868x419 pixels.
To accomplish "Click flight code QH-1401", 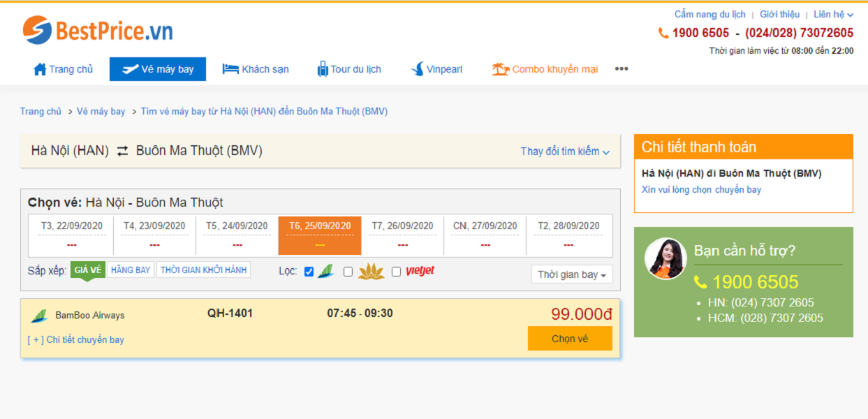I will (230, 314).
